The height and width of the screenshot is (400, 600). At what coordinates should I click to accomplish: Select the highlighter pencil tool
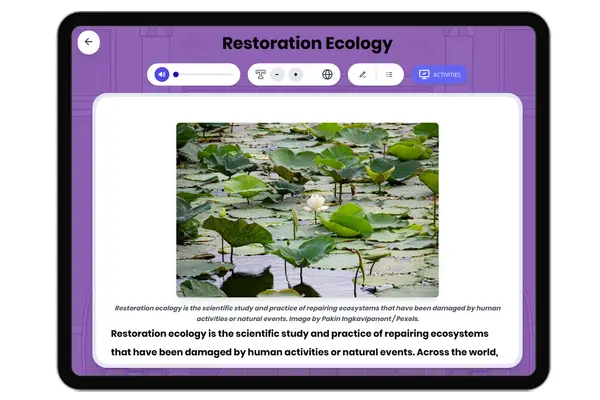363,74
